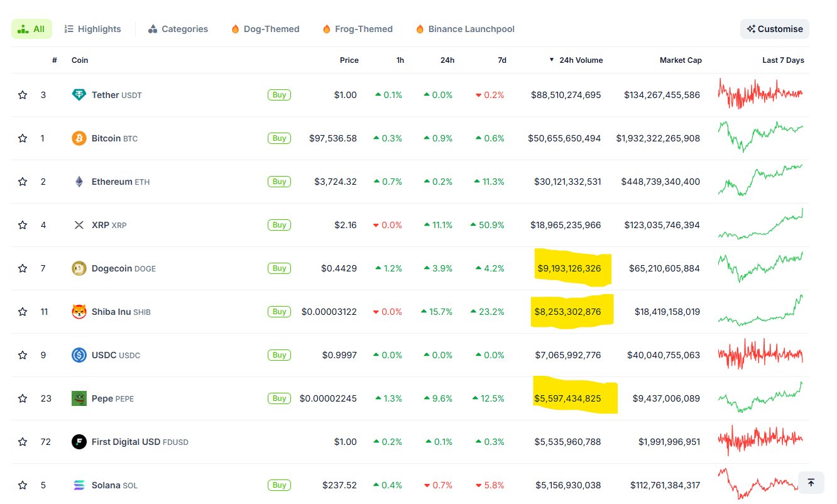837x504 pixels.
Task: Click the Dogecoin logo icon
Action: click(x=79, y=268)
